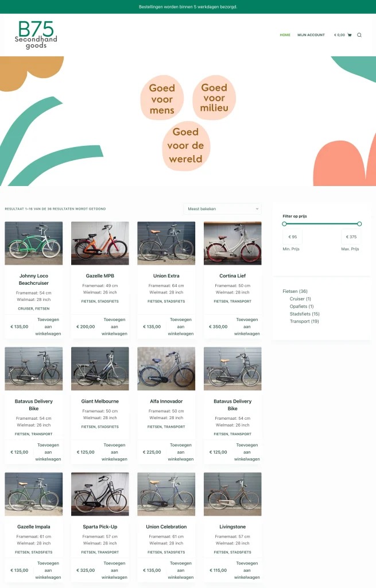Select the Transport (19) category
The image size is (376, 588).
point(304,322)
